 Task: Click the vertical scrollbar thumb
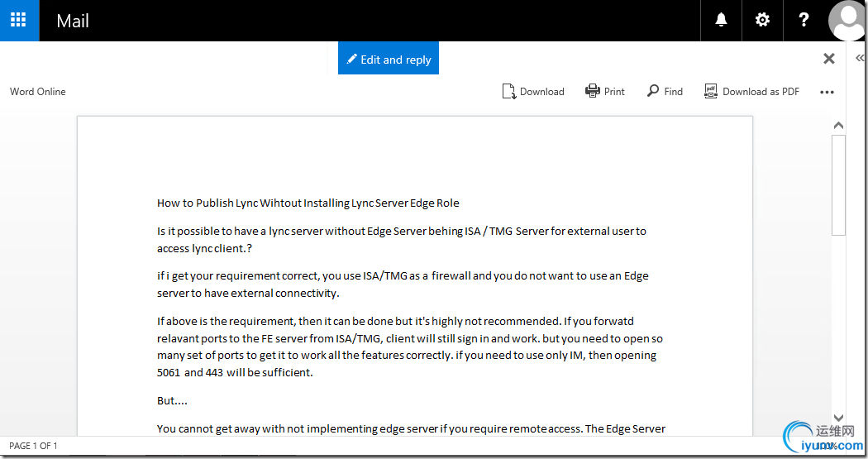[x=839, y=185]
